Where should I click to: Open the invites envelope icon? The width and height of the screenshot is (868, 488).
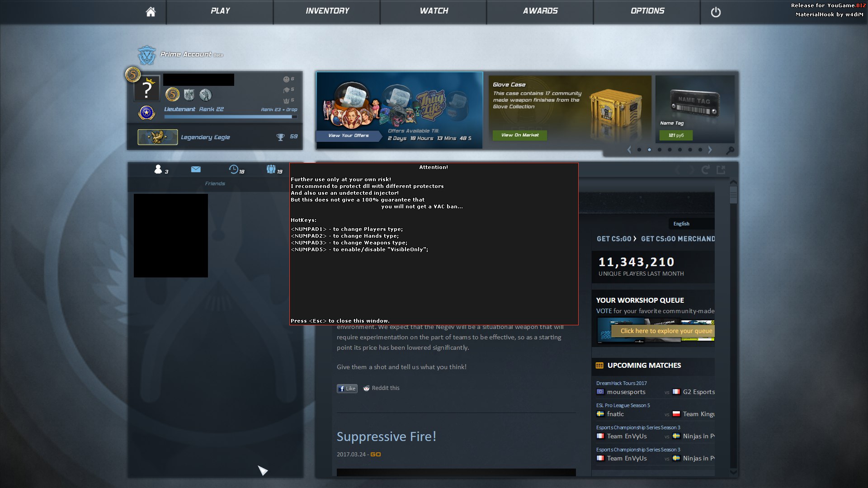point(196,169)
